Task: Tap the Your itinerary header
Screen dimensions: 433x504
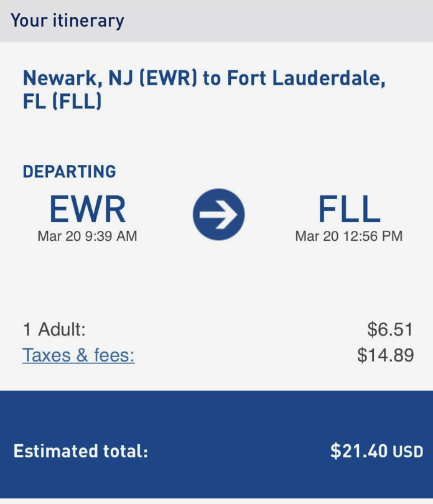Action: [x=67, y=21]
